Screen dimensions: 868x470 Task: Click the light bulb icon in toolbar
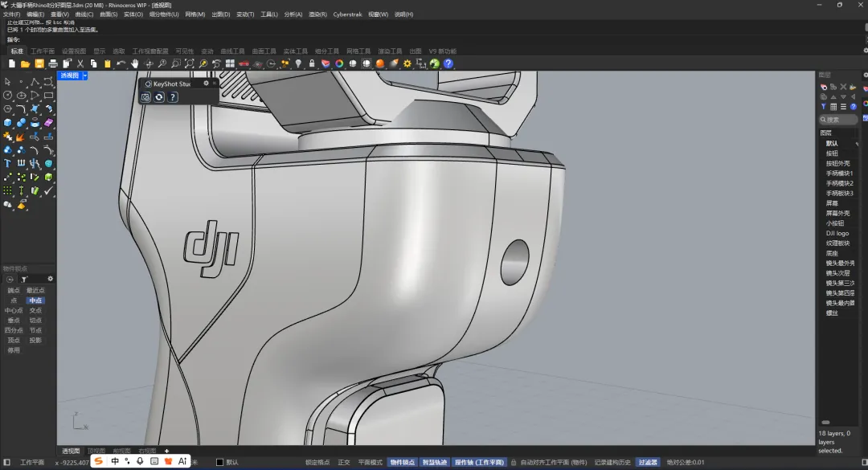pos(298,63)
